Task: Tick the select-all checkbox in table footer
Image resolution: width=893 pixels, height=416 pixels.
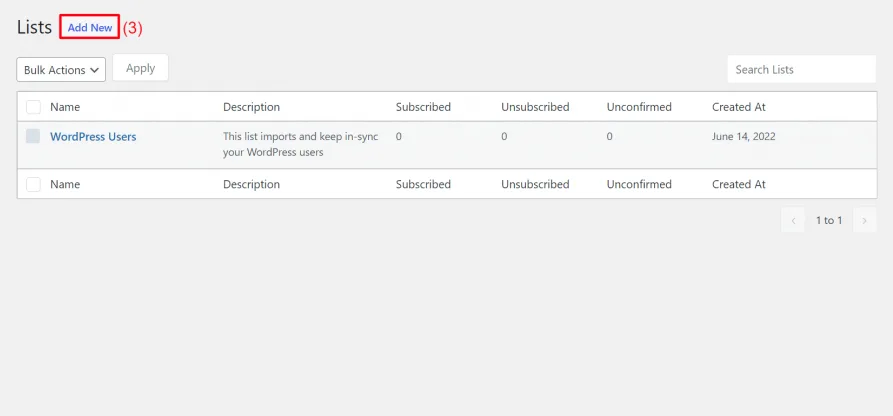Action: pyautogui.click(x=33, y=184)
